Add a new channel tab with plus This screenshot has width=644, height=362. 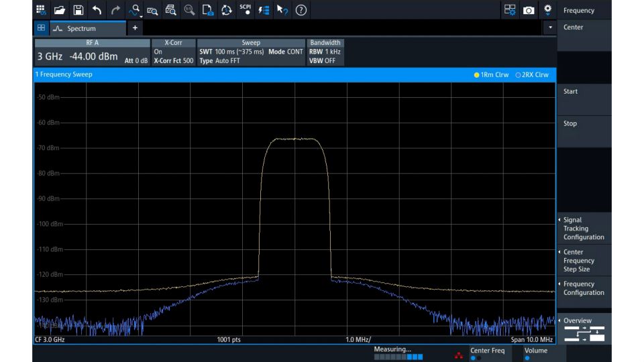pos(135,28)
